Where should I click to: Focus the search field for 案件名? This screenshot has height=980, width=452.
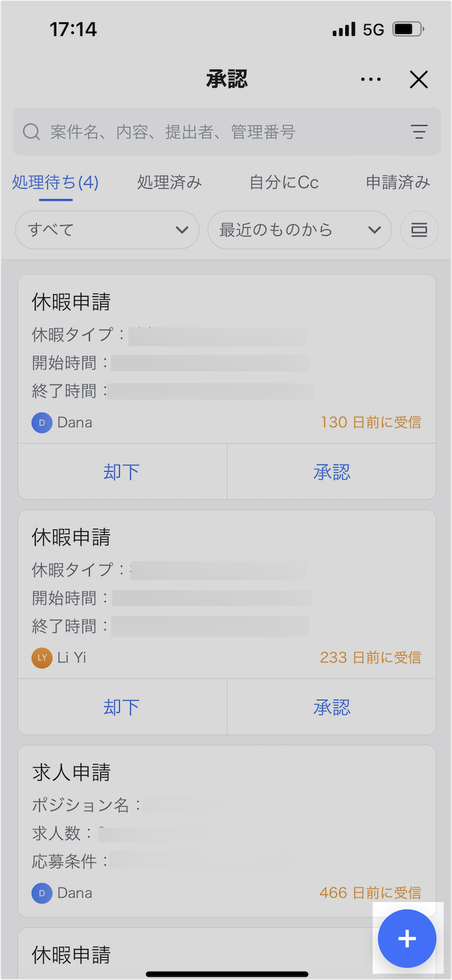[216, 132]
